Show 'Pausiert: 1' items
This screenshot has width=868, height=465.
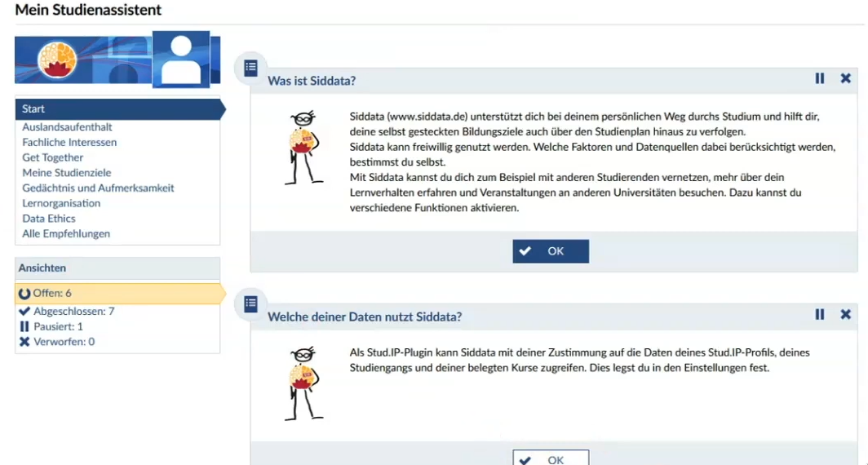pyautogui.click(x=58, y=326)
